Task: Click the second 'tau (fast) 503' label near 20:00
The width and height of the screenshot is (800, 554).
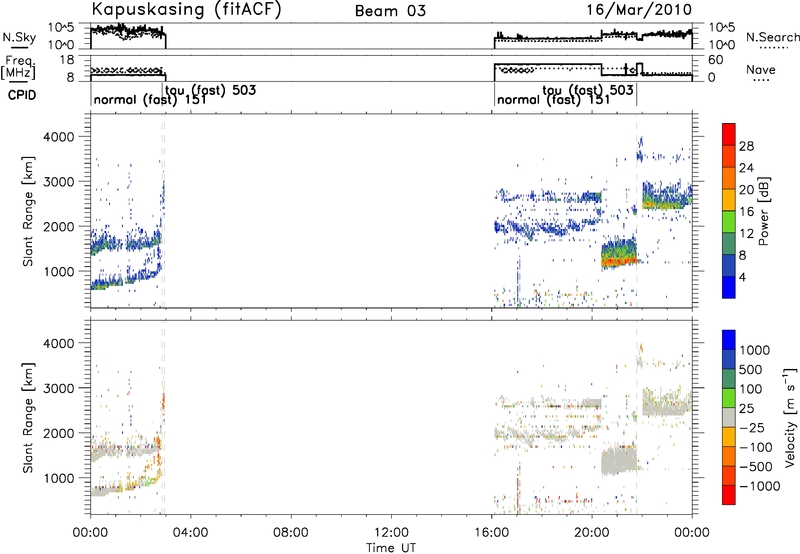Action: pos(588,90)
